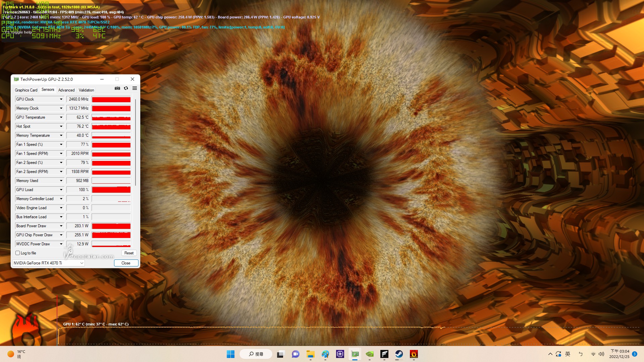Open the Chat app on the taskbar
This screenshot has width=644, height=362.
(x=296, y=354)
